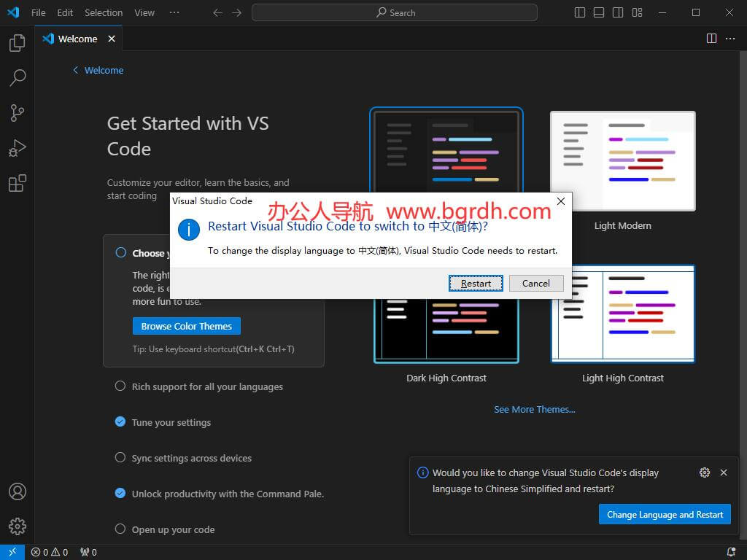This screenshot has height=560, width=747.
Task: Open the Manage gear icon
Action: pos(17,526)
